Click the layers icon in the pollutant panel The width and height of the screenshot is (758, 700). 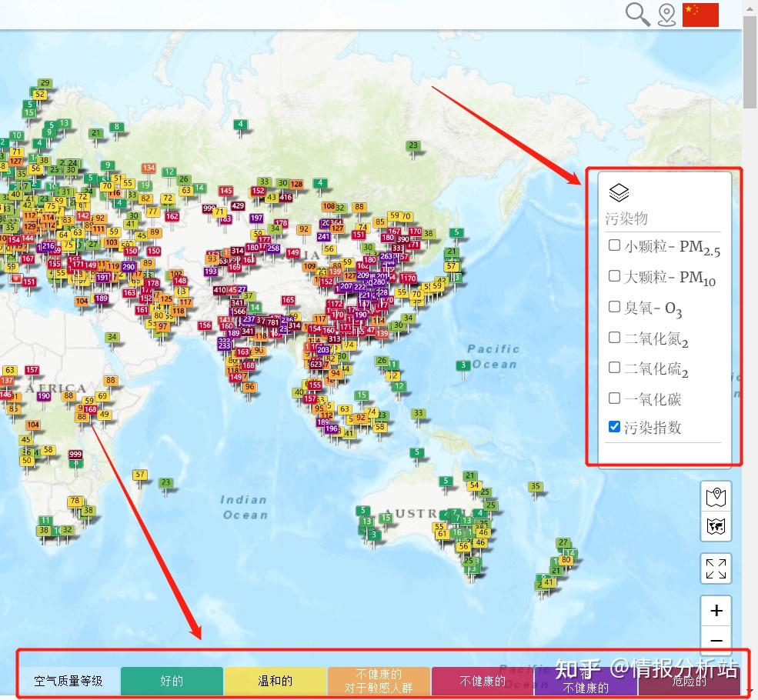(618, 192)
